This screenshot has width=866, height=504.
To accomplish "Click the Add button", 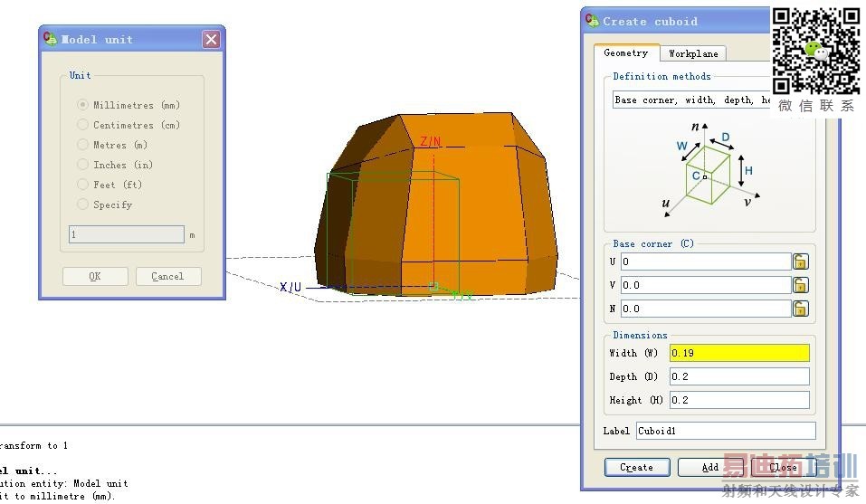I will point(710,467).
